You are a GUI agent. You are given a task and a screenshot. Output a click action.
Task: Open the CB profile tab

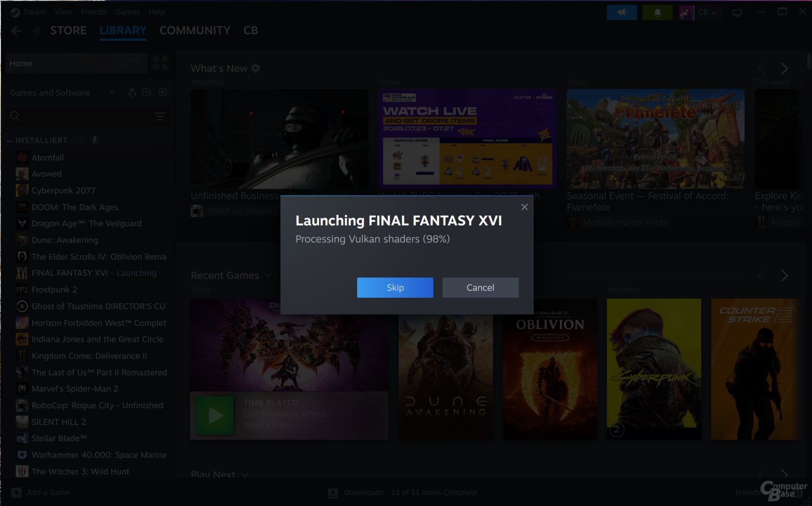(251, 30)
